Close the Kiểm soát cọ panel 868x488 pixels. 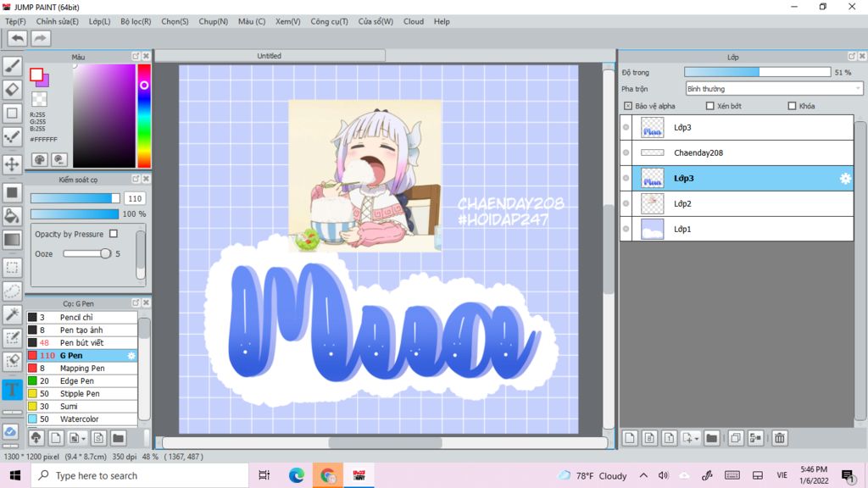(x=146, y=180)
